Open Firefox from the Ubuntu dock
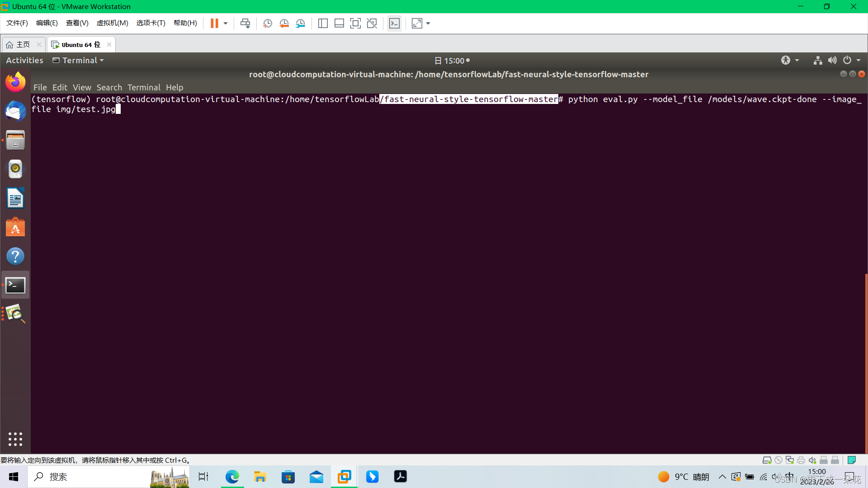Viewport: 868px width, 488px height. (x=15, y=82)
